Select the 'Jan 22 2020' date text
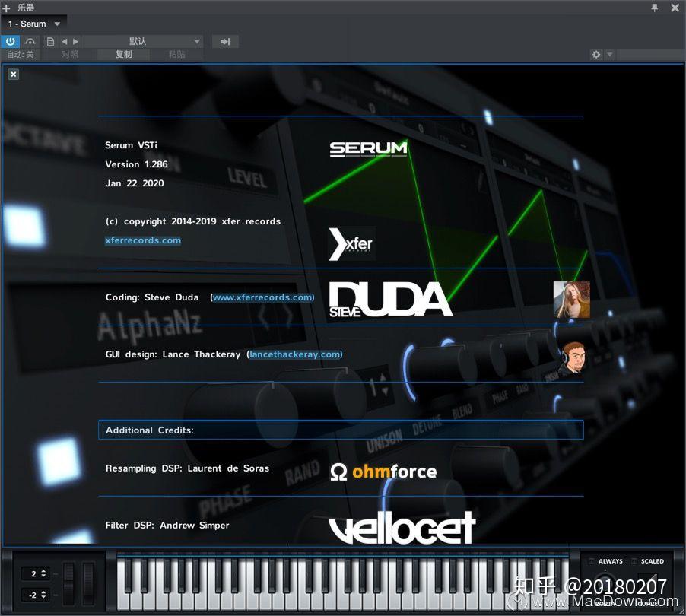 135,183
